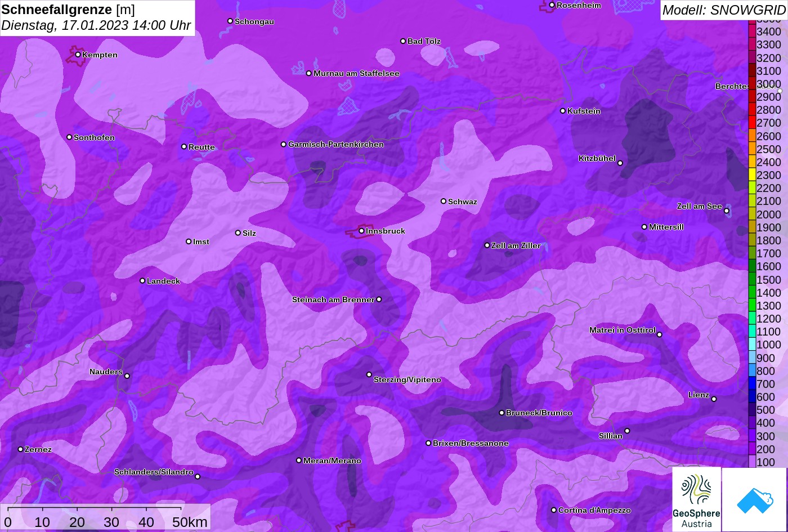788x532 pixels.
Task: Click the Rosenheim marker dot
Action: pyautogui.click(x=552, y=5)
